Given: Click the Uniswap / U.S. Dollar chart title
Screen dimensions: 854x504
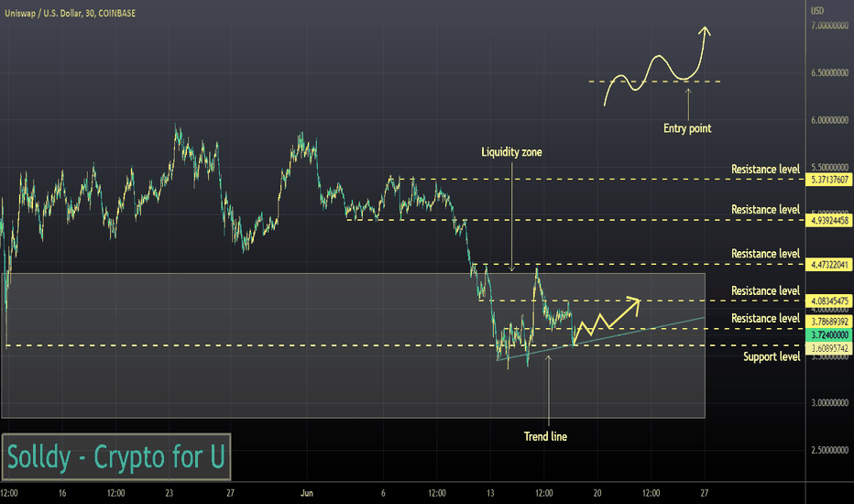Looking at the screenshot, I should (71, 13).
